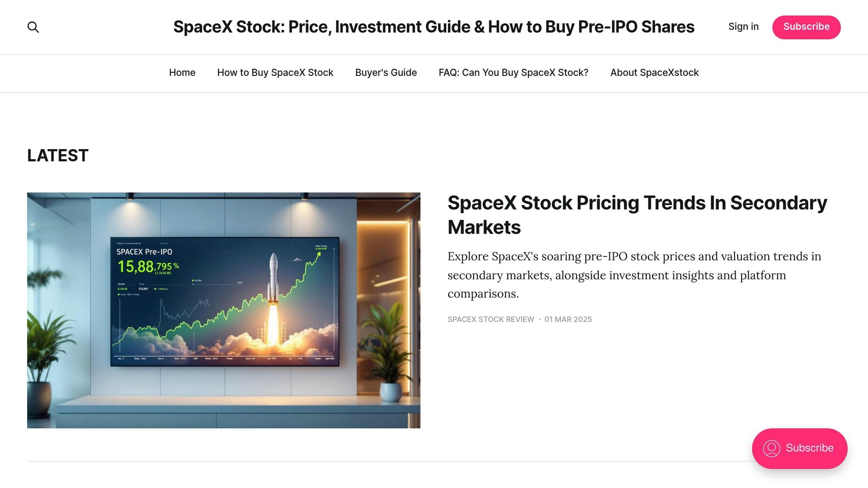
Task: Click the person icon on the floating Subscribe button
Action: pyautogui.click(x=772, y=448)
